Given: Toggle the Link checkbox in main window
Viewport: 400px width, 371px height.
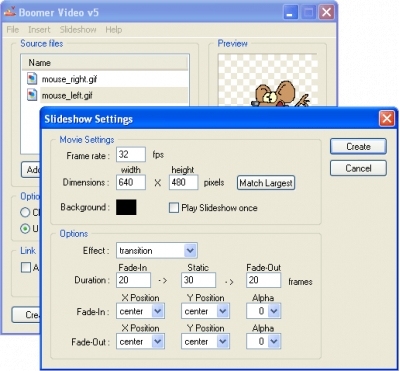Looking at the screenshot, I should click(x=25, y=267).
